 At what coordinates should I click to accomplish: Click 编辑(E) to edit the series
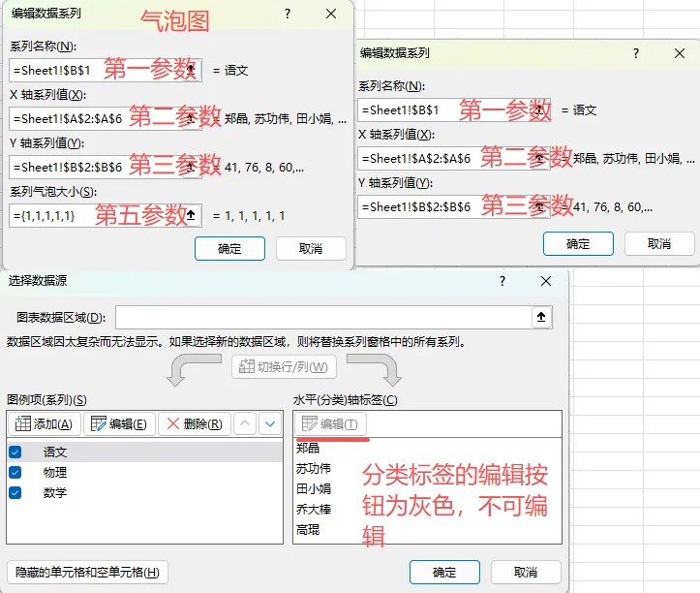[x=119, y=423]
